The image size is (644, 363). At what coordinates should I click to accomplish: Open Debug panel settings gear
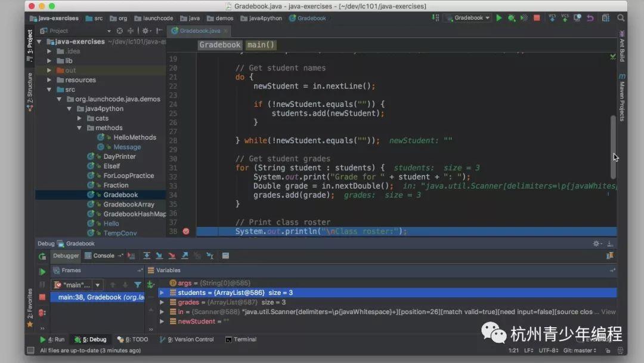597,244
